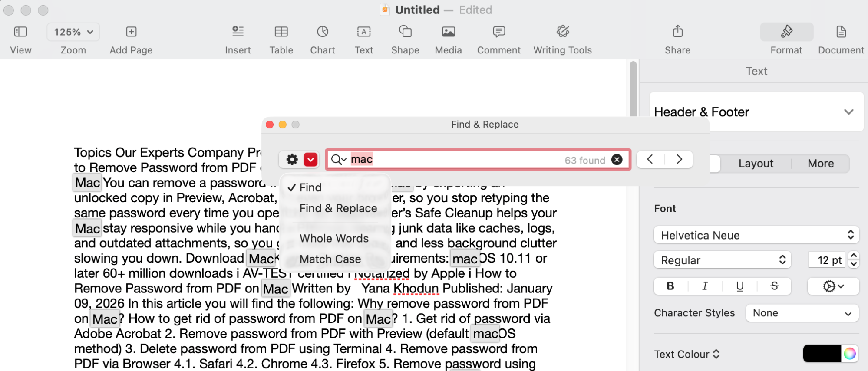Go to previous search match
This screenshot has width=868, height=371.
pos(650,160)
